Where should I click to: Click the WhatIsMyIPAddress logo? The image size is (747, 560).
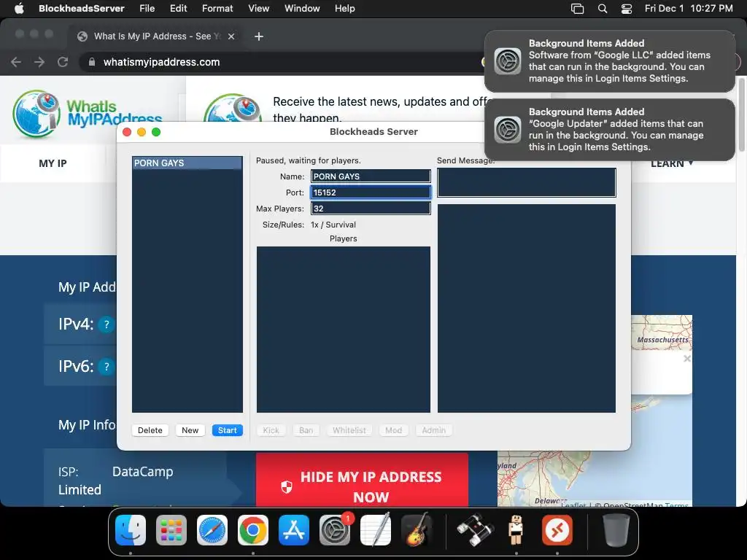88,113
